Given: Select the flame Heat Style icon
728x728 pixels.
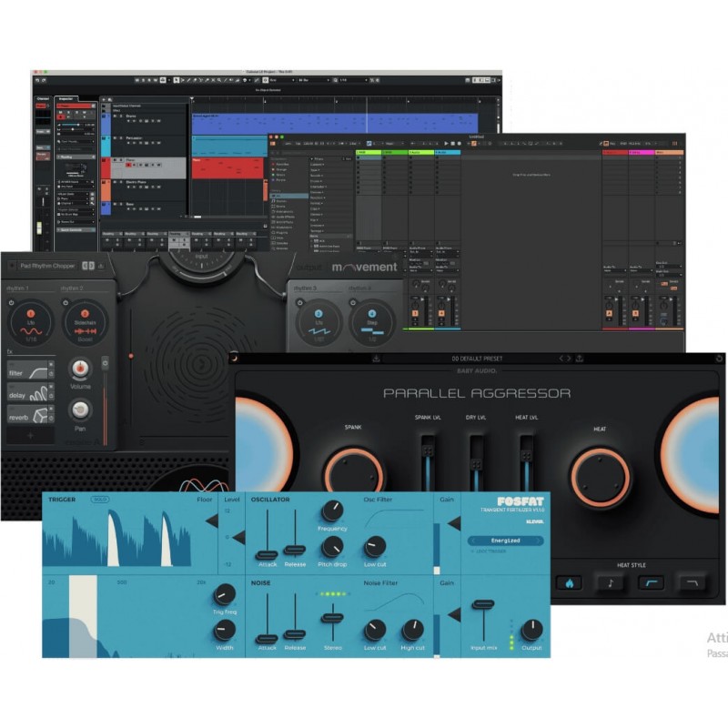Looking at the screenshot, I should (x=569, y=582).
